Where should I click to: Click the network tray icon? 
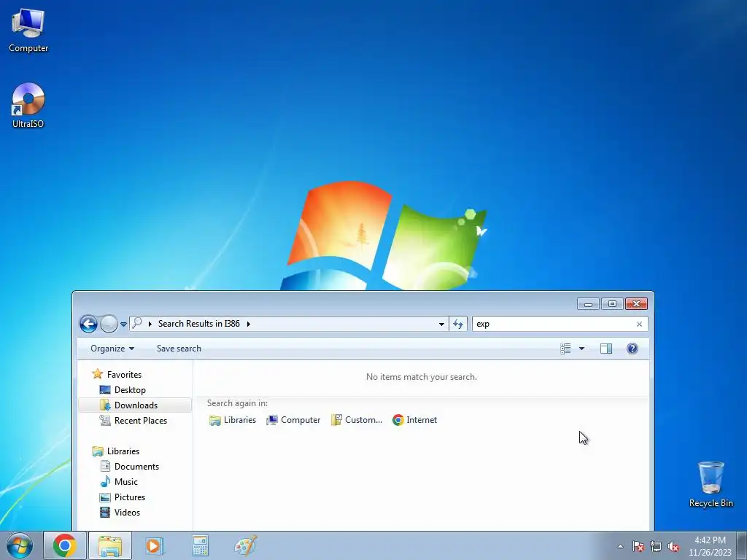[x=656, y=546]
